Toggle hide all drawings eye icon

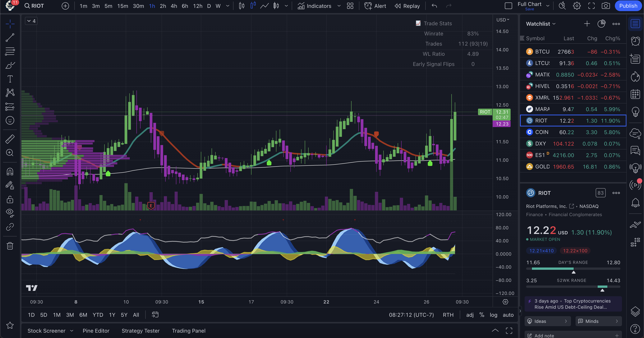click(10, 213)
